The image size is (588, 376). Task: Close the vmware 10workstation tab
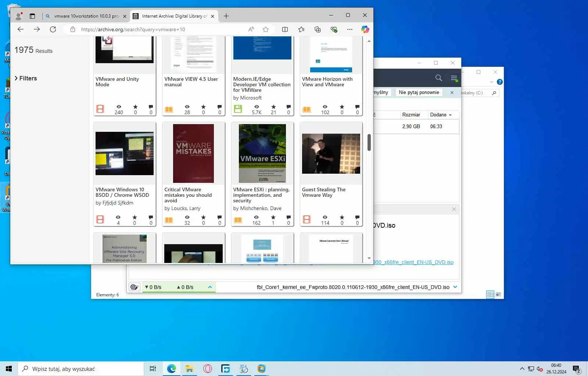(125, 16)
